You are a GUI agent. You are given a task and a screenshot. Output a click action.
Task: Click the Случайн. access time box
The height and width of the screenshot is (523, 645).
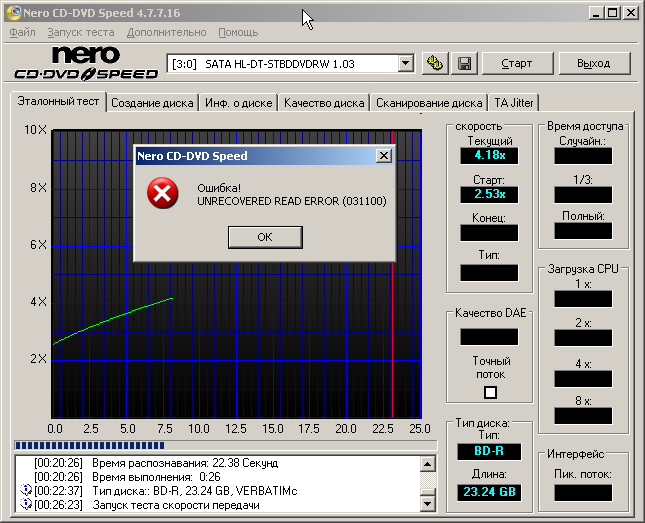pyautogui.click(x=583, y=156)
